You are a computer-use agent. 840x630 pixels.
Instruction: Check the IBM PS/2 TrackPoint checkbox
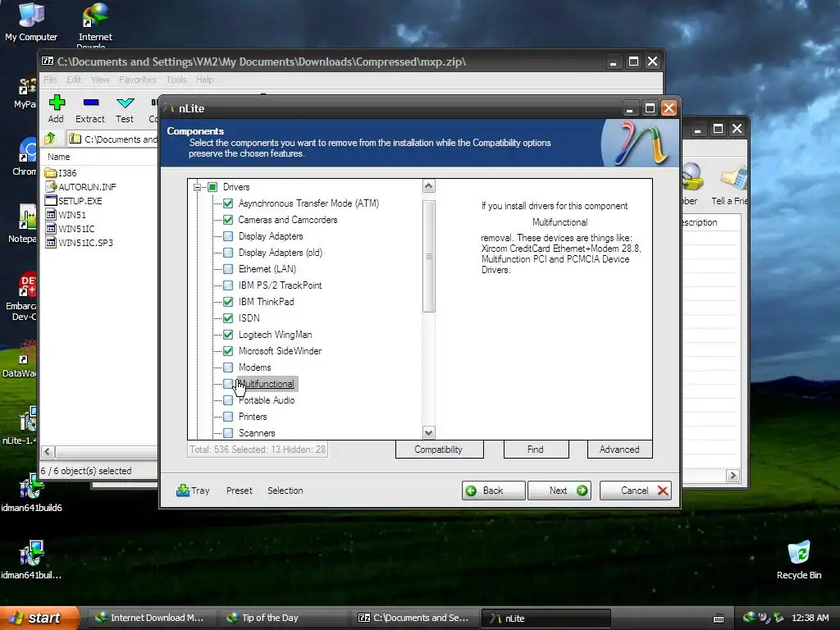[228, 285]
